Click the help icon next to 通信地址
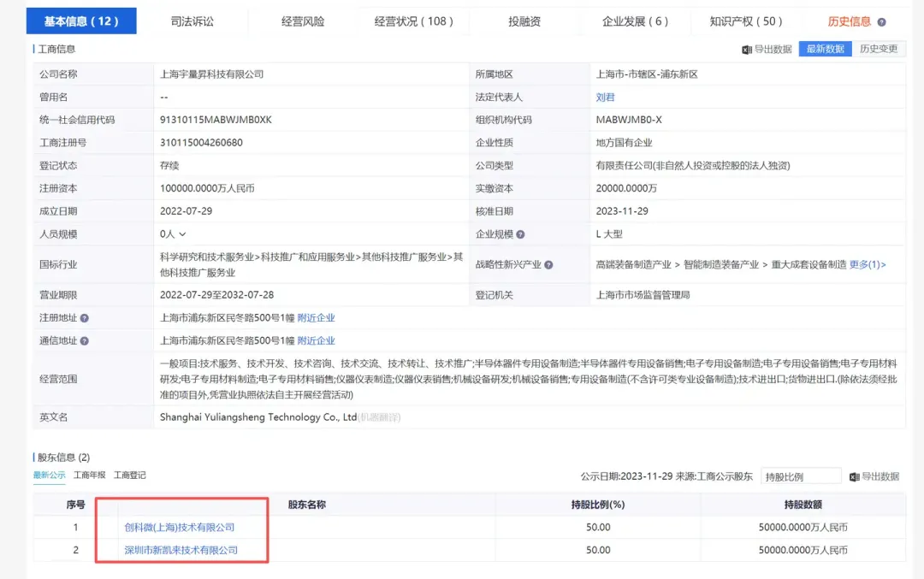The width and height of the screenshot is (924, 579). pos(84,341)
